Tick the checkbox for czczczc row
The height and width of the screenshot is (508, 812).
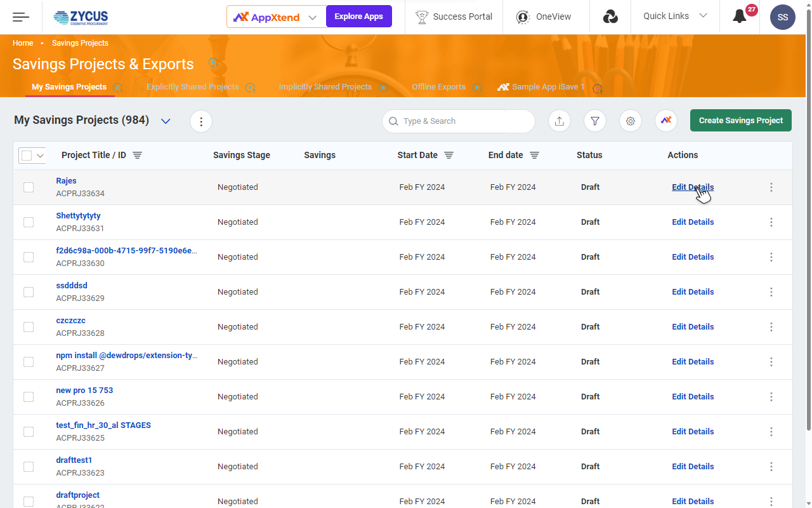click(x=29, y=327)
